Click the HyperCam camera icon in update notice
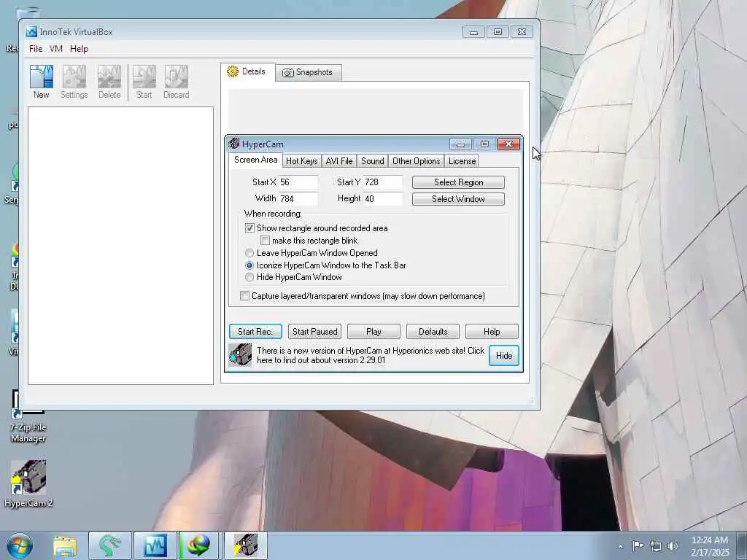 pyautogui.click(x=240, y=355)
